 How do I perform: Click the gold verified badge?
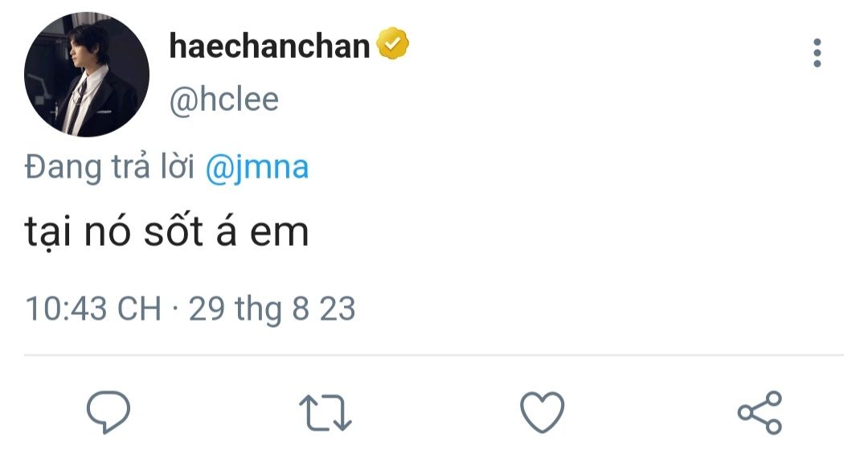pyautogui.click(x=392, y=43)
